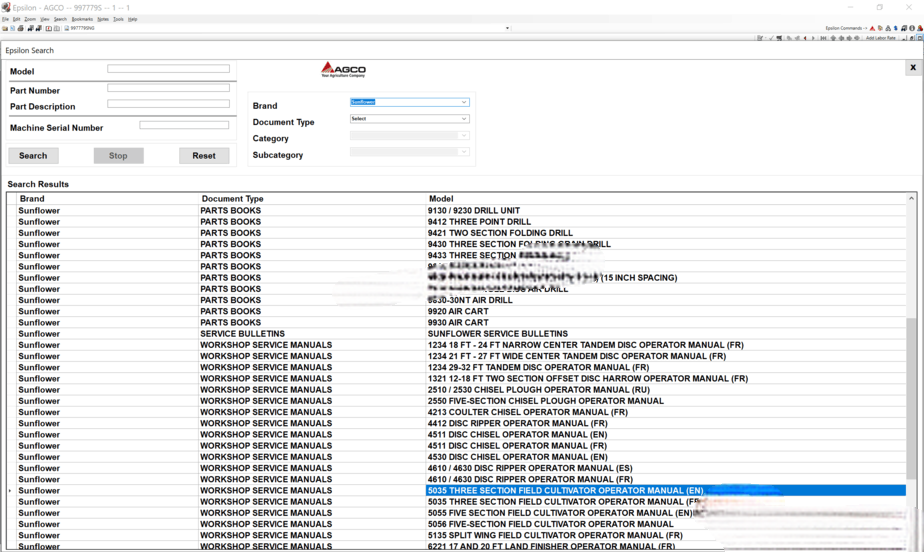924x552 pixels.
Task: Click the Search button
Action: pos(33,156)
